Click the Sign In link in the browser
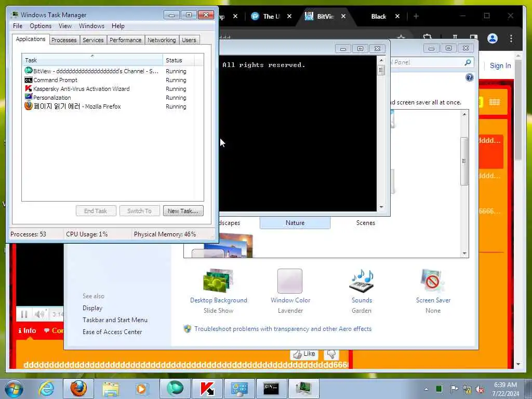 click(x=500, y=66)
